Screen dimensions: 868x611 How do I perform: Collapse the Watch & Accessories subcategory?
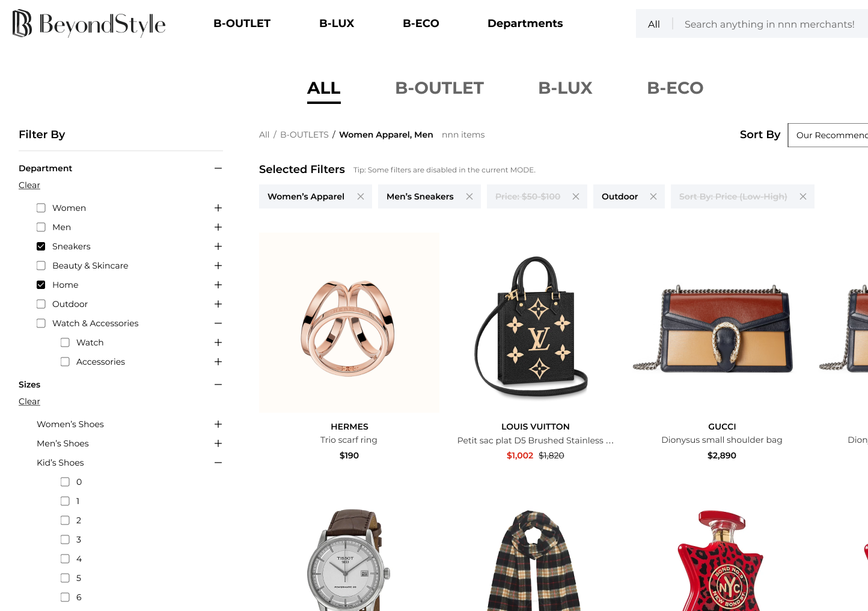(x=218, y=323)
